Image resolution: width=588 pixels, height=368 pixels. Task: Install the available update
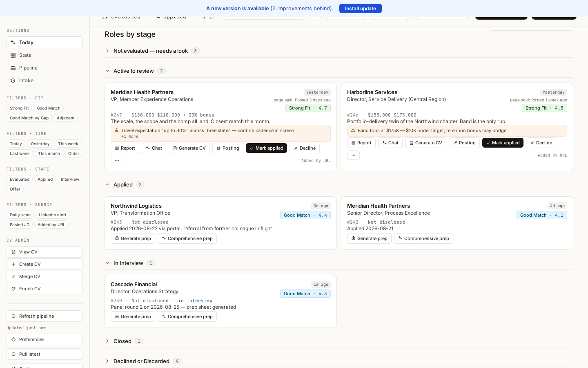360,9
